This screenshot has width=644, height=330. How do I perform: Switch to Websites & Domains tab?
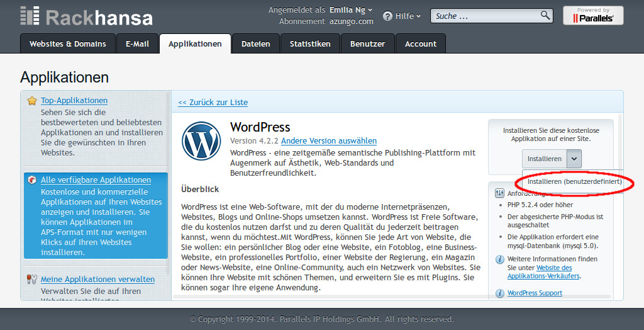[x=68, y=43]
